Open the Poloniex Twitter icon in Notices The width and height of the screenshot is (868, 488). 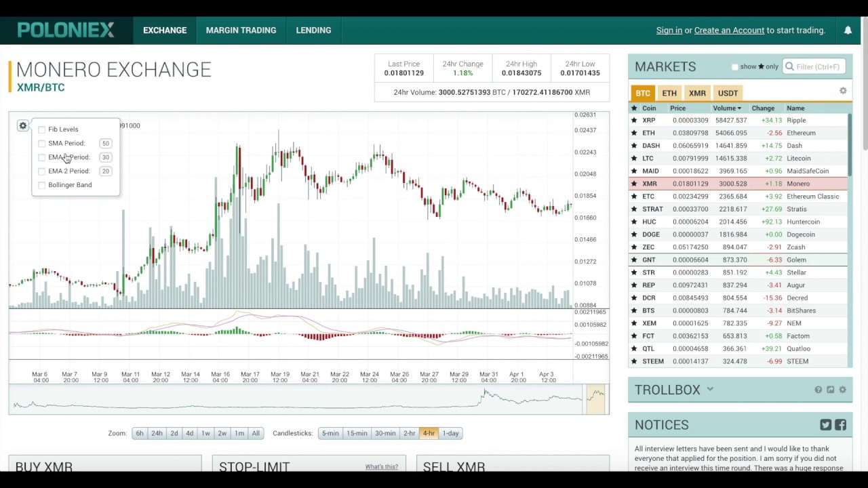(825, 425)
